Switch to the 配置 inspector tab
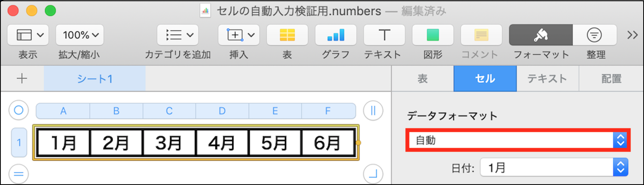The height and width of the screenshot is (185, 644). pyautogui.click(x=611, y=79)
